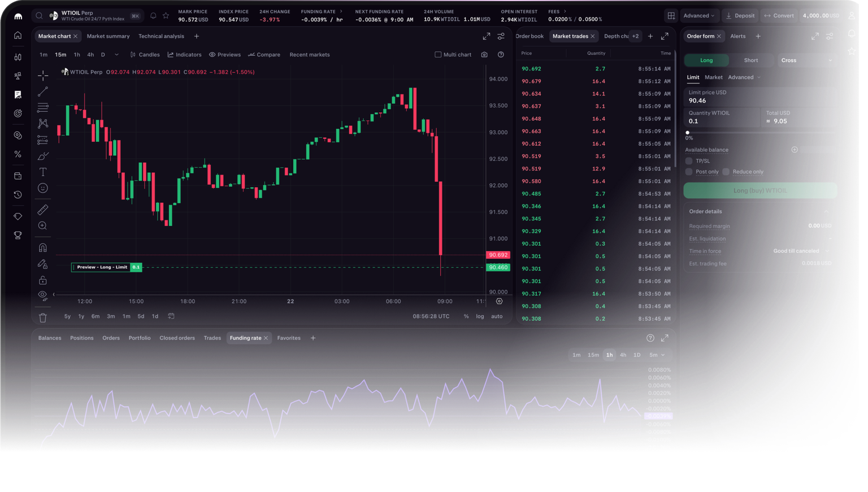Expand more chart timeframes with the chevron
Image resolution: width=868 pixels, height=492 pixels.
click(116, 55)
